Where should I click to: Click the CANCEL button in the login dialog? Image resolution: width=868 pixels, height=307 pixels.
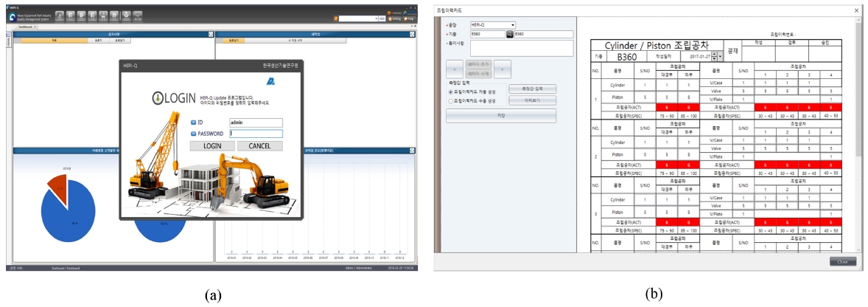click(259, 146)
